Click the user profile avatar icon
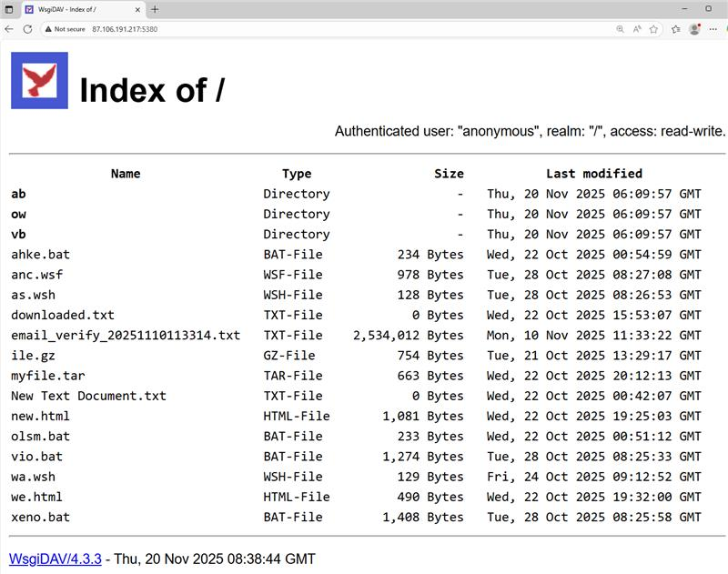Viewport: 728px width, 574px height. (x=694, y=29)
